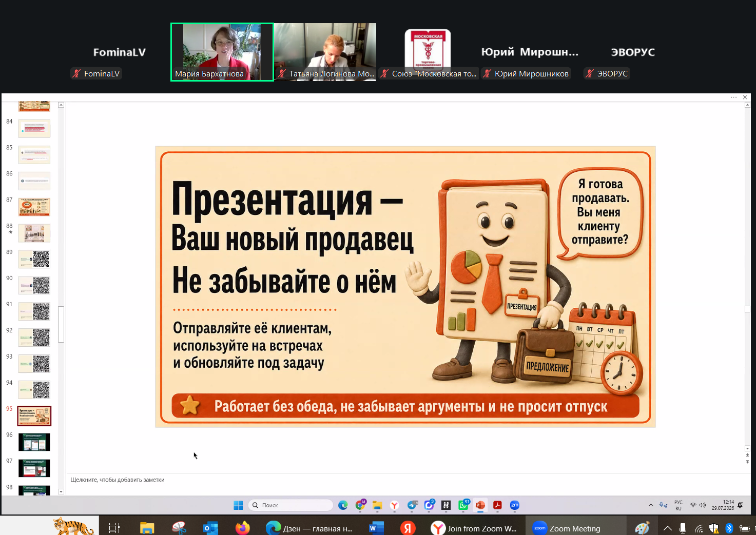Screen dimensions: 756x535
Task: Select slide 97 thumbnail
Action: (34, 468)
